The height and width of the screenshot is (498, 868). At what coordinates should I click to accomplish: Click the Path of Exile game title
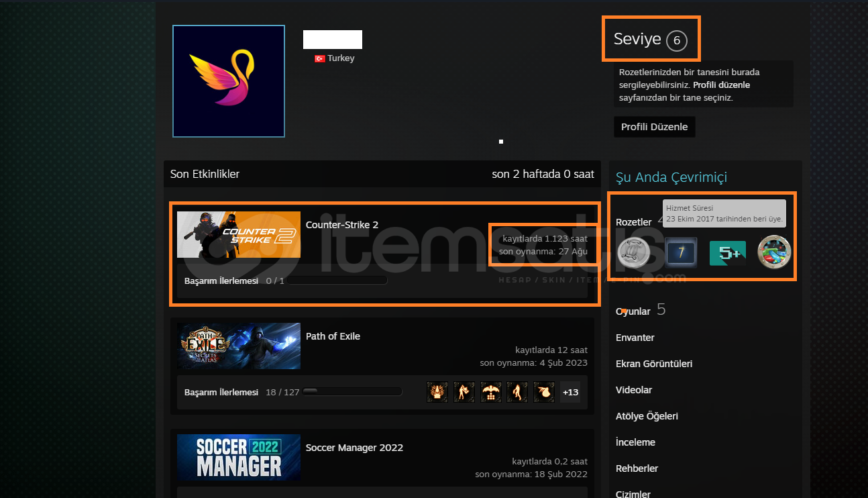click(333, 336)
